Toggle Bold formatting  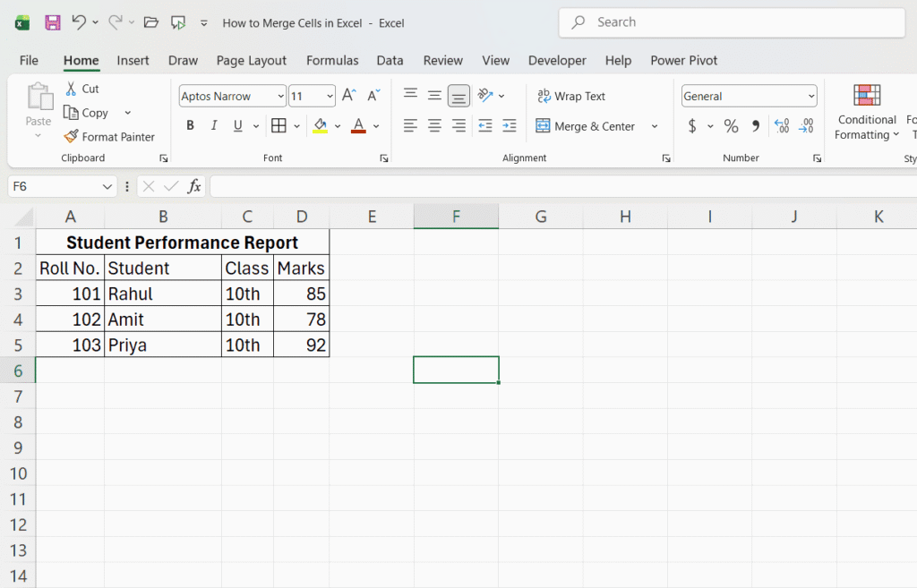pos(190,125)
